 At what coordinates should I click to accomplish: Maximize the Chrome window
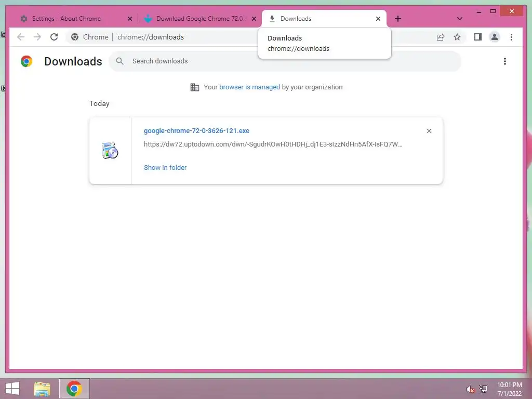coord(493,11)
